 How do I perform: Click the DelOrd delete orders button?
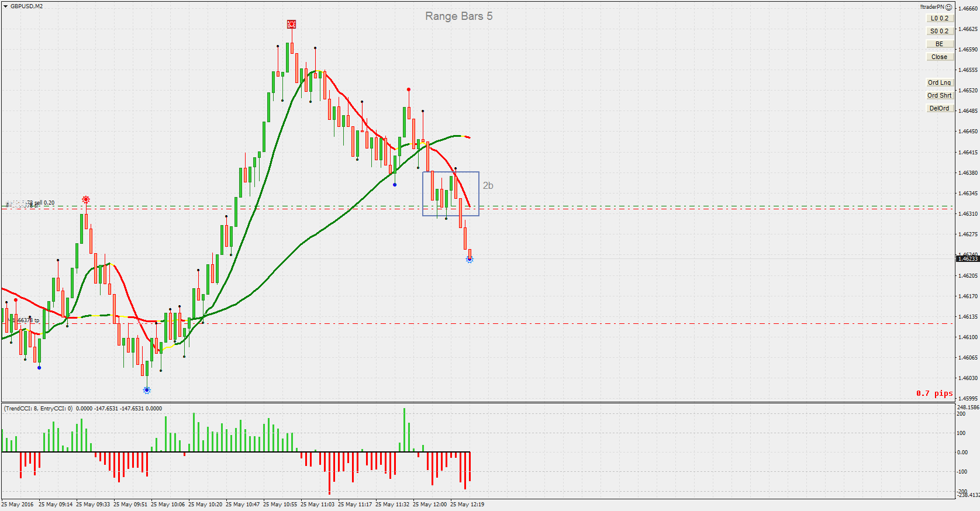[x=940, y=108]
